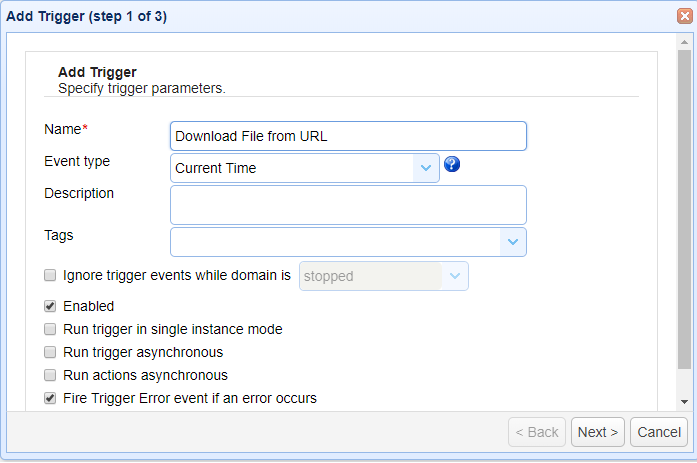
Task: Open the Event type dropdown arrow
Action: tap(427, 168)
